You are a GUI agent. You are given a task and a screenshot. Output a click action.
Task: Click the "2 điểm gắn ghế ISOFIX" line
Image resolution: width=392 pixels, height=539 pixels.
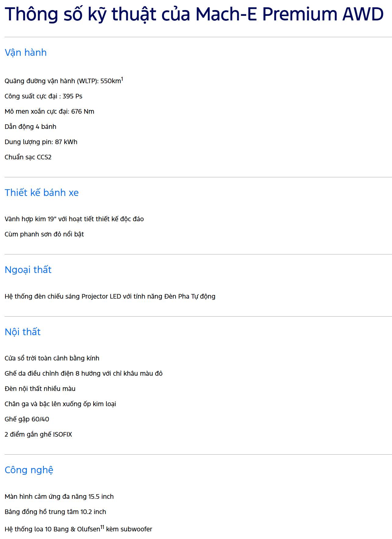click(38, 434)
